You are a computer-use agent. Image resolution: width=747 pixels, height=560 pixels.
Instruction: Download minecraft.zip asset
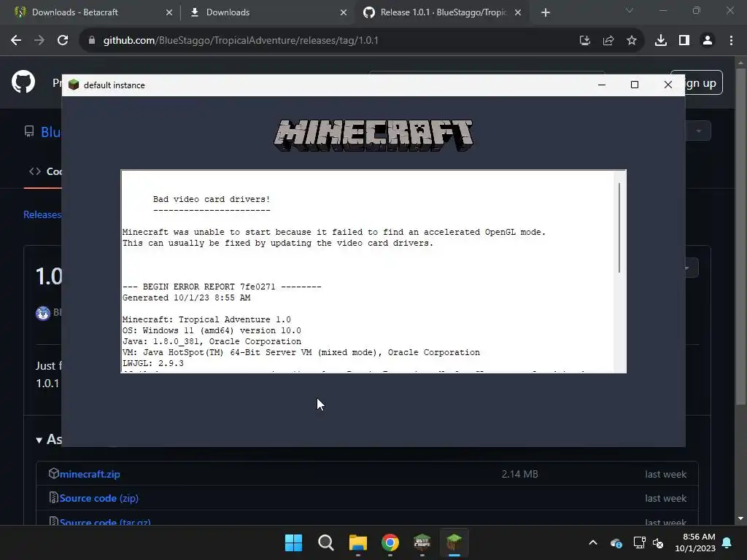[90, 474]
